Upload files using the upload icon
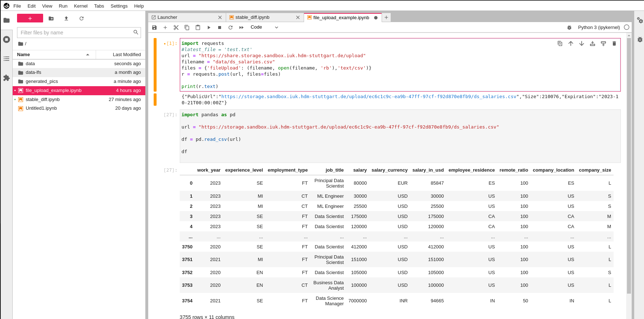644x319 pixels. coord(66,18)
